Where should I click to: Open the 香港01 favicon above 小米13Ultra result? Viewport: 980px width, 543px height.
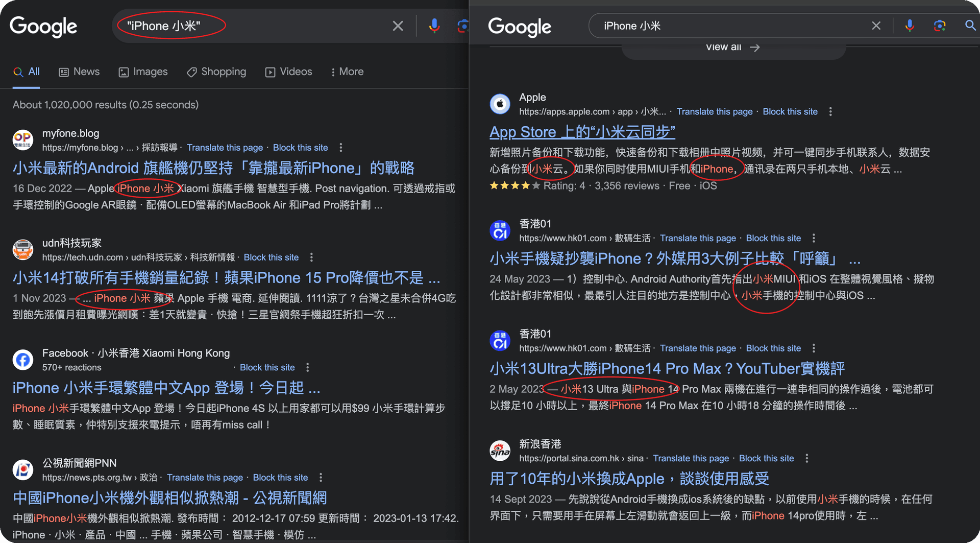coord(500,340)
